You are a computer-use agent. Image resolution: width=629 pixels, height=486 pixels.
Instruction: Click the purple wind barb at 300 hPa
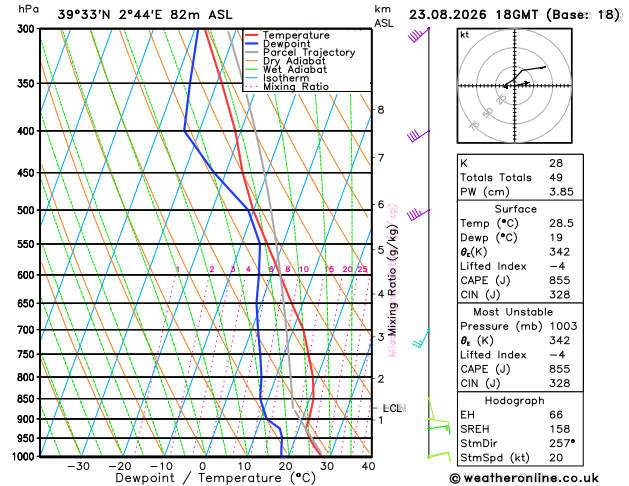pyautogui.click(x=419, y=35)
